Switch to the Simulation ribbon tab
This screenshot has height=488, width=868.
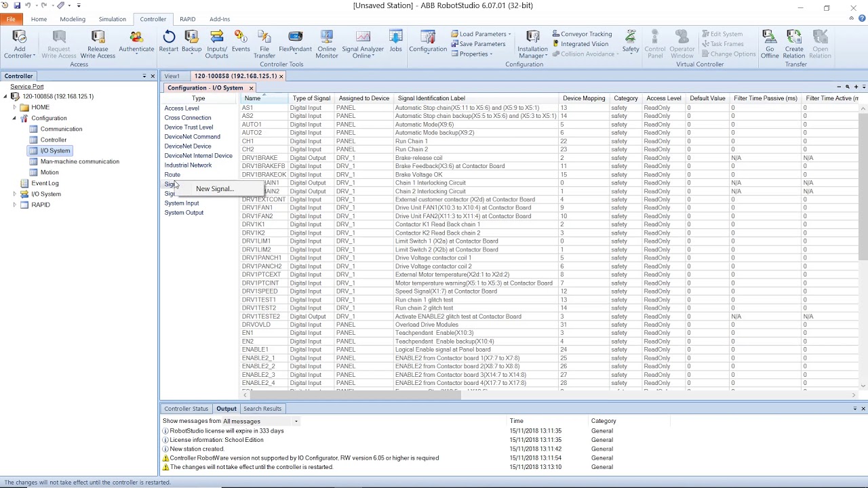coord(113,19)
